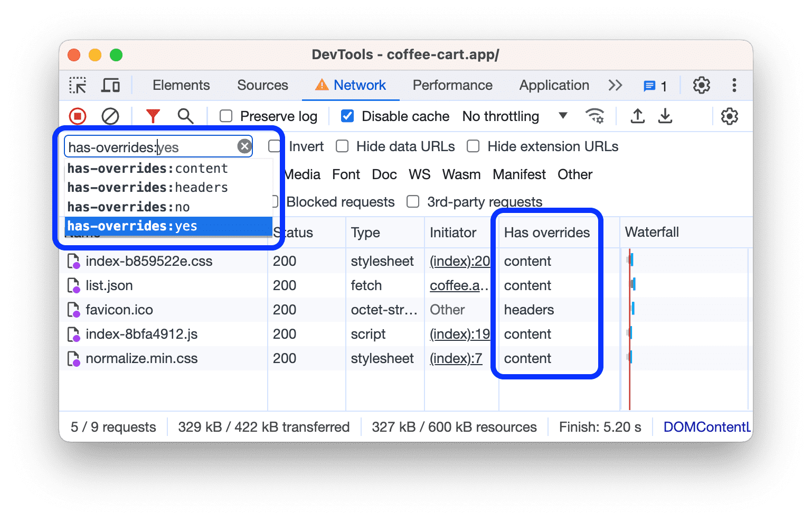Open the network filter funnel
Screen dimensions: 812x520
pyautogui.click(x=153, y=116)
